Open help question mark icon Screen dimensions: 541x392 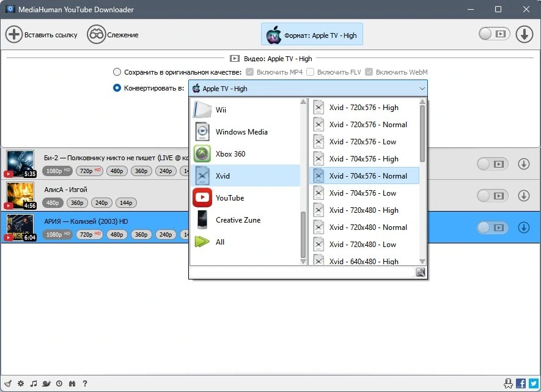[85, 383]
